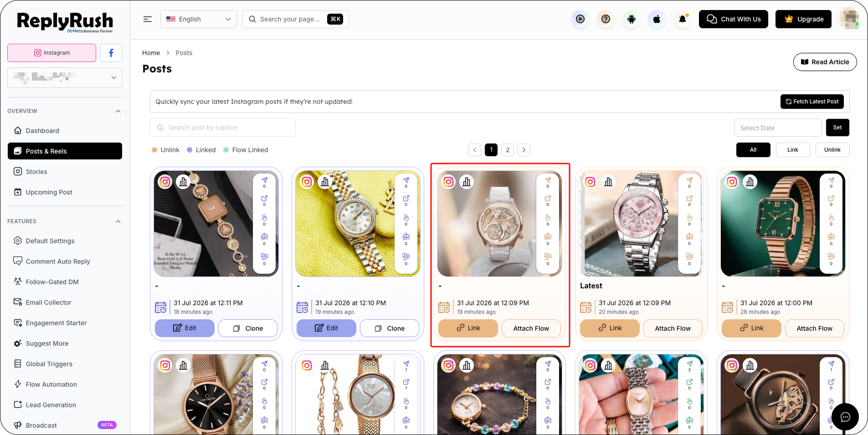
Task: Click Instagram badge on the Latest post
Action: coord(590,182)
